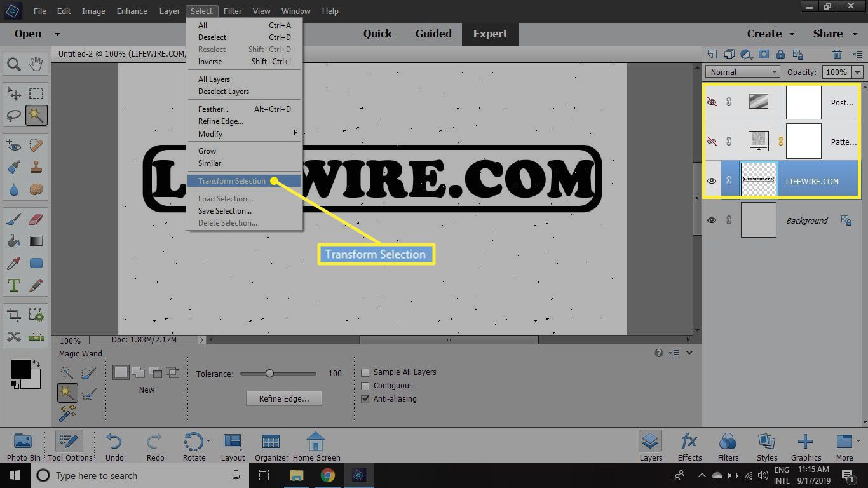Swap foreground and background colors
The width and height of the screenshot is (868, 488).
(x=36, y=363)
